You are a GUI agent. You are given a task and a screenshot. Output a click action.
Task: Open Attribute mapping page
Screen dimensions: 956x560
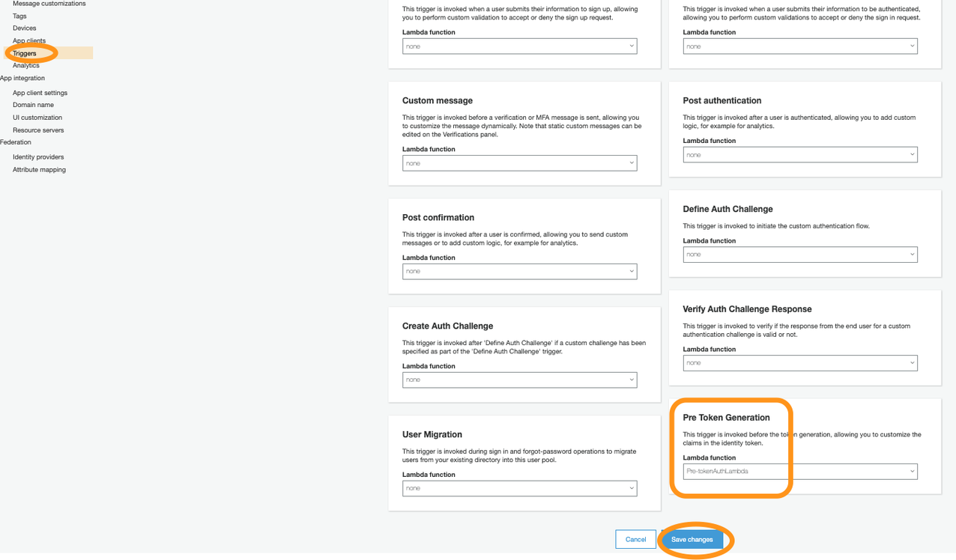click(x=39, y=170)
